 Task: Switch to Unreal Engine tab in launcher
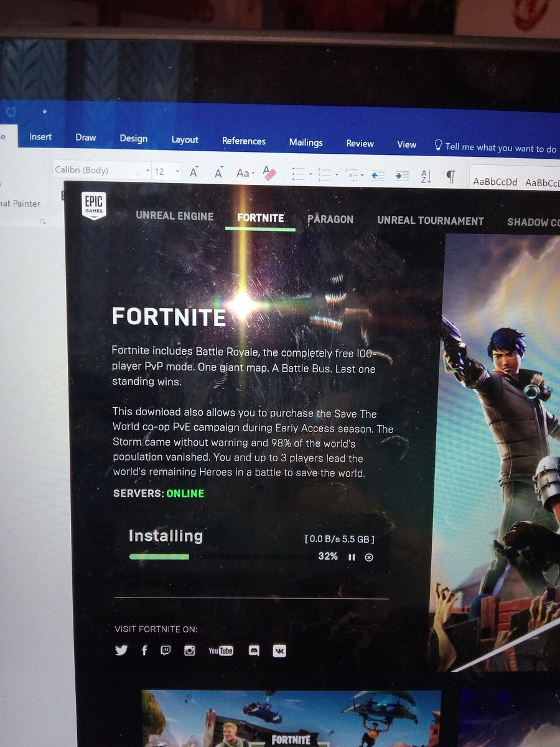point(175,217)
